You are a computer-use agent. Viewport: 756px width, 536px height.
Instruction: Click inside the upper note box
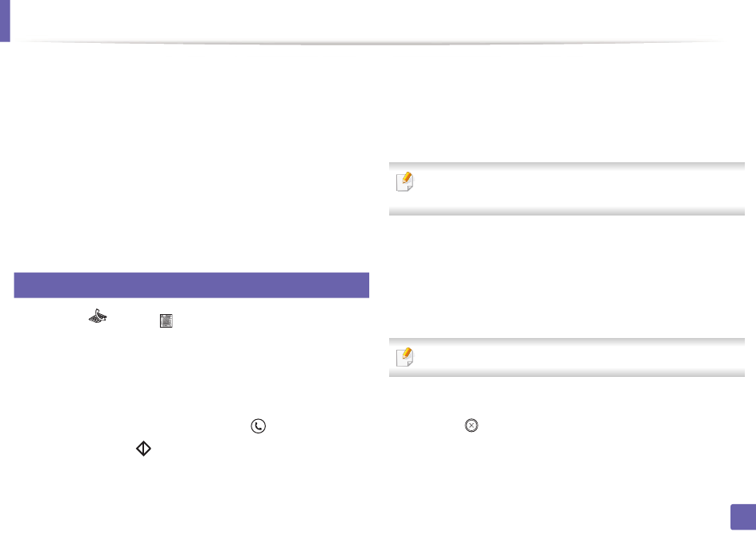pyautogui.click(x=567, y=189)
